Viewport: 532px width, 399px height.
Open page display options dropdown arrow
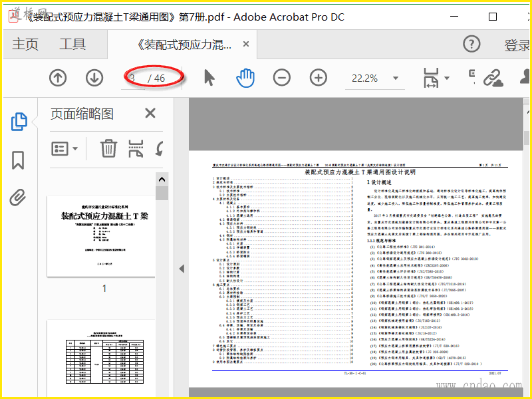447,78
